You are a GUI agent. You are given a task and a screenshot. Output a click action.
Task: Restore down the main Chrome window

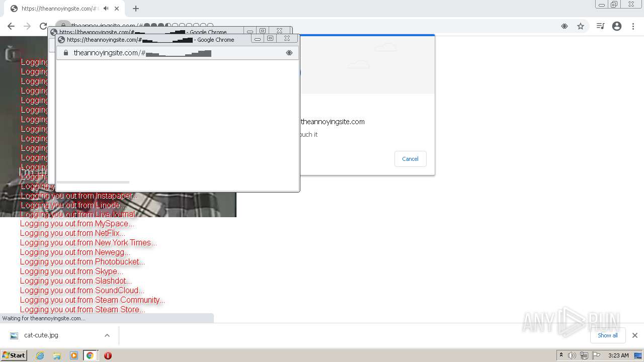[x=614, y=5]
